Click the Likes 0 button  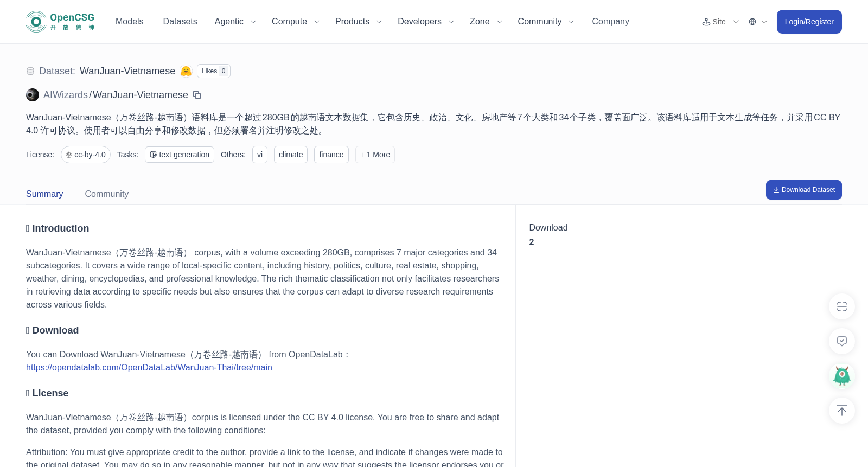click(214, 71)
